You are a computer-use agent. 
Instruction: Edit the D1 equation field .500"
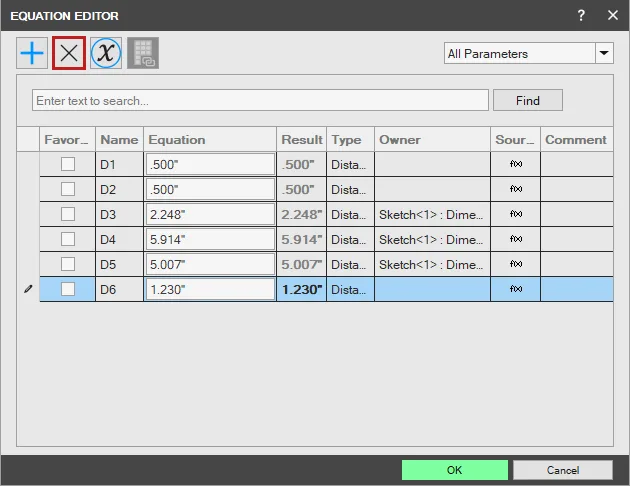tap(210, 164)
